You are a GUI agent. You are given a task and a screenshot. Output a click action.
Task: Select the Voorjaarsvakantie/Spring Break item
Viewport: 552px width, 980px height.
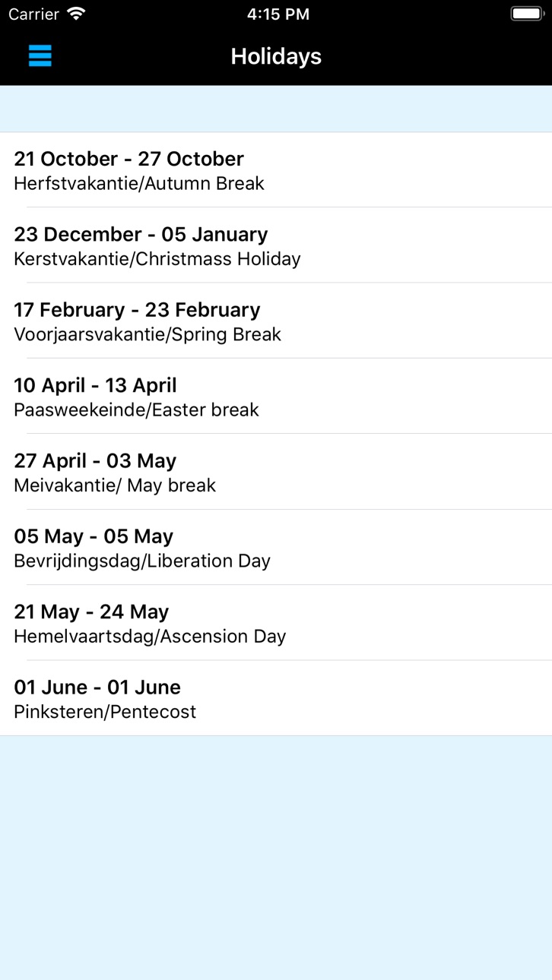coord(276,321)
